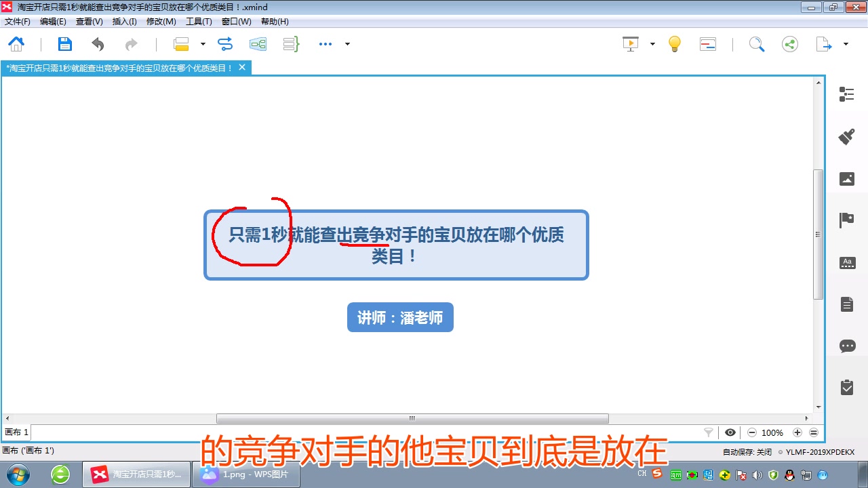Open the 帮助(H) menu
Viewport: 868px width, 488px height.
pyautogui.click(x=275, y=22)
